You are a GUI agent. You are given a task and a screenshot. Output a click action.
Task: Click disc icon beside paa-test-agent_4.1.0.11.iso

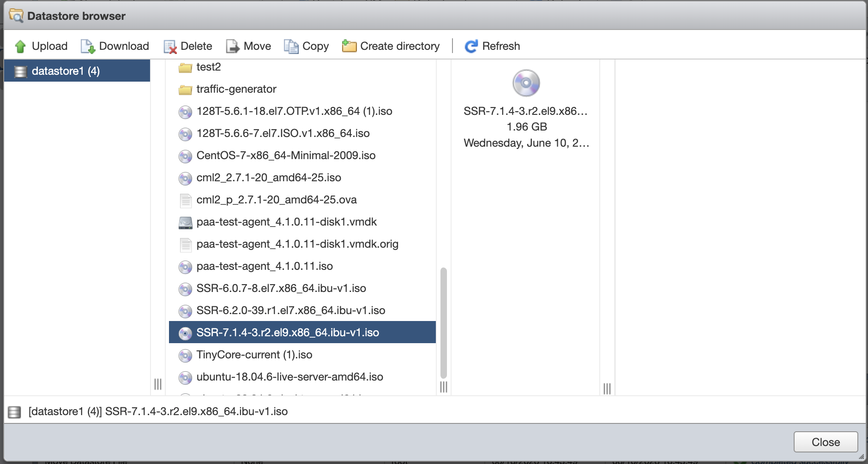(185, 267)
